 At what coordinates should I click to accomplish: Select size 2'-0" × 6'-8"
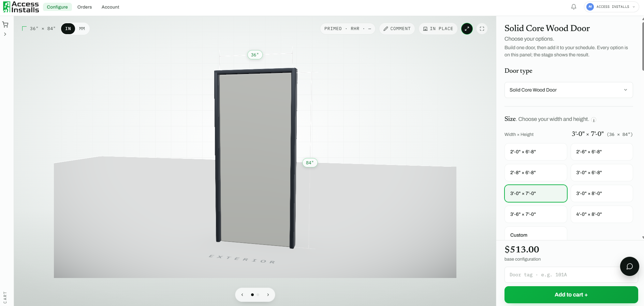pyautogui.click(x=536, y=152)
